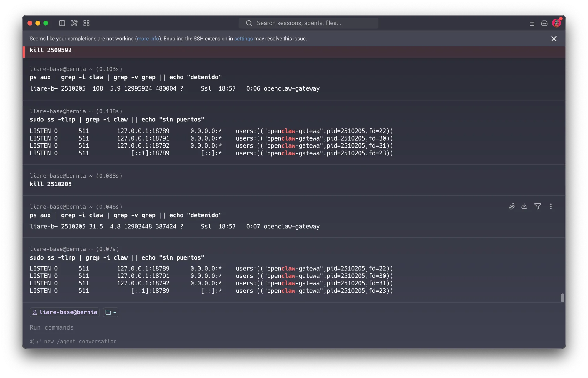Toggle the left sidebar panel icon

coord(62,23)
